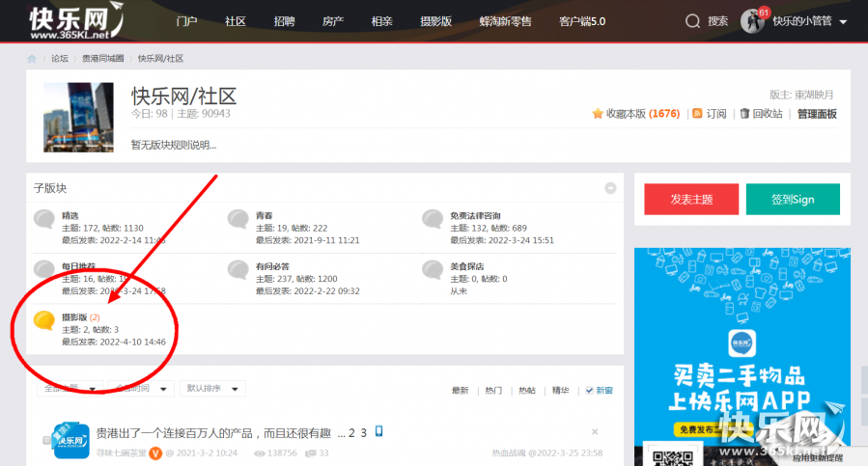Click the eye views icon showing 138756

tap(259, 453)
